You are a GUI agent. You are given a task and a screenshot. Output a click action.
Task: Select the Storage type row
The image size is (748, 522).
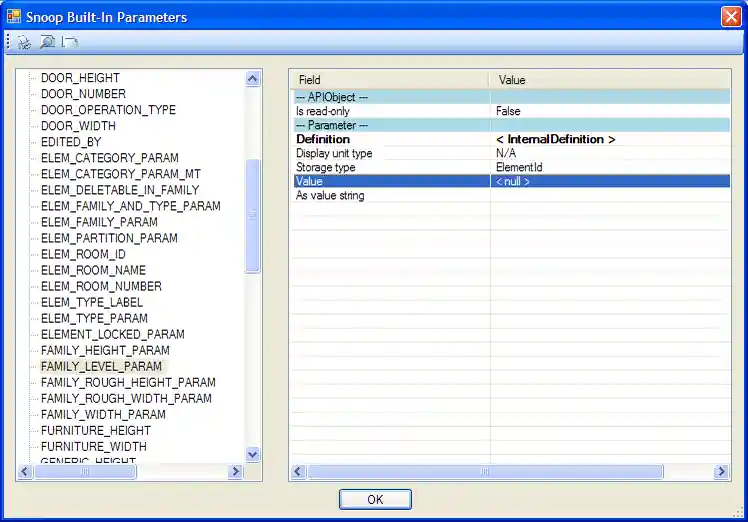(326, 167)
